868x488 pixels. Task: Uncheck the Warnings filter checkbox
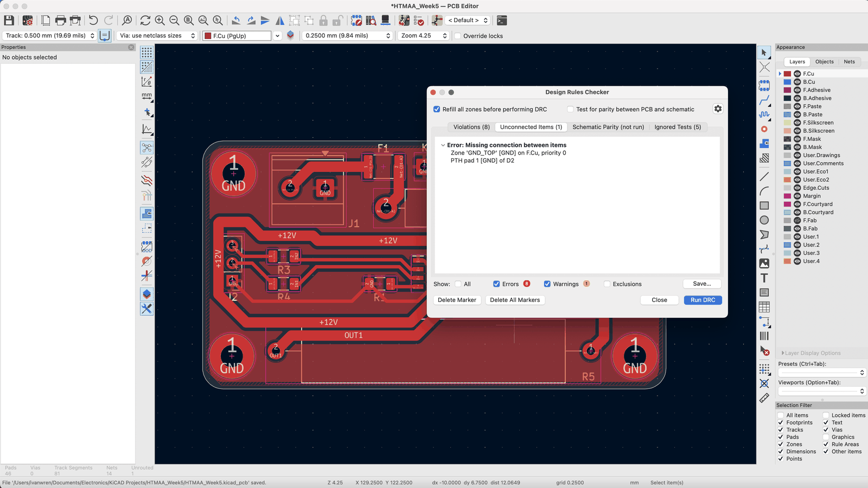pyautogui.click(x=547, y=284)
